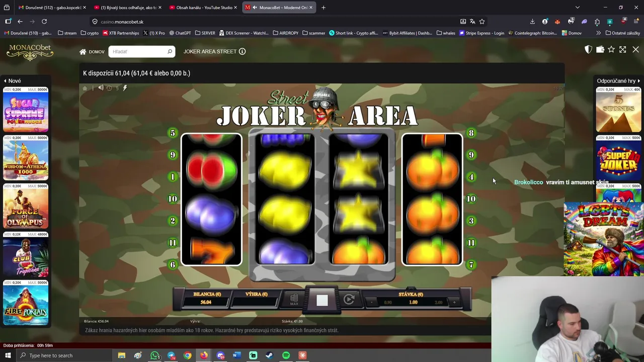Image resolution: width=644 pixels, height=362 pixels.
Task: Open Windows Start menu
Action: [x=8, y=355]
